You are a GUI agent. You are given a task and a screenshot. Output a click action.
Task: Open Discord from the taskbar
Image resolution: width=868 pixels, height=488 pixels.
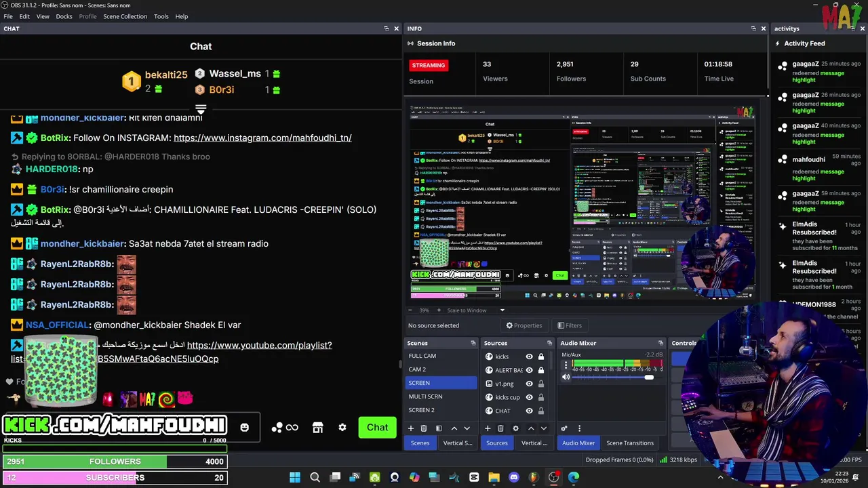tap(514, 477)
